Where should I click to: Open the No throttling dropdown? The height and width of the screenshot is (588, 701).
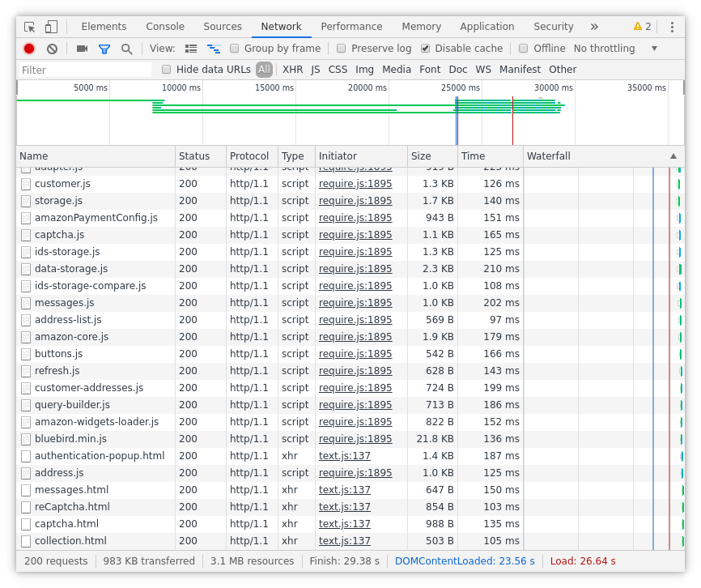[604, 48]
